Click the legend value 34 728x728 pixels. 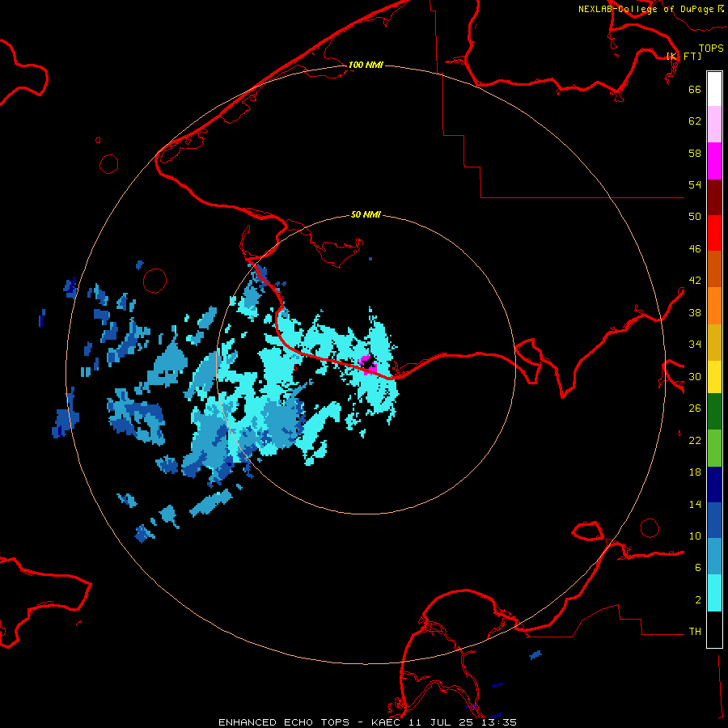tap(695, 344)
